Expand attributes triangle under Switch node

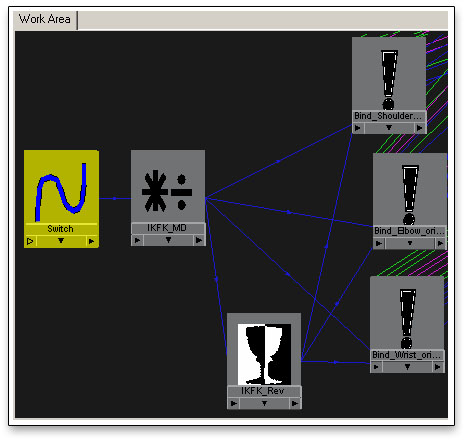[61, 241]
